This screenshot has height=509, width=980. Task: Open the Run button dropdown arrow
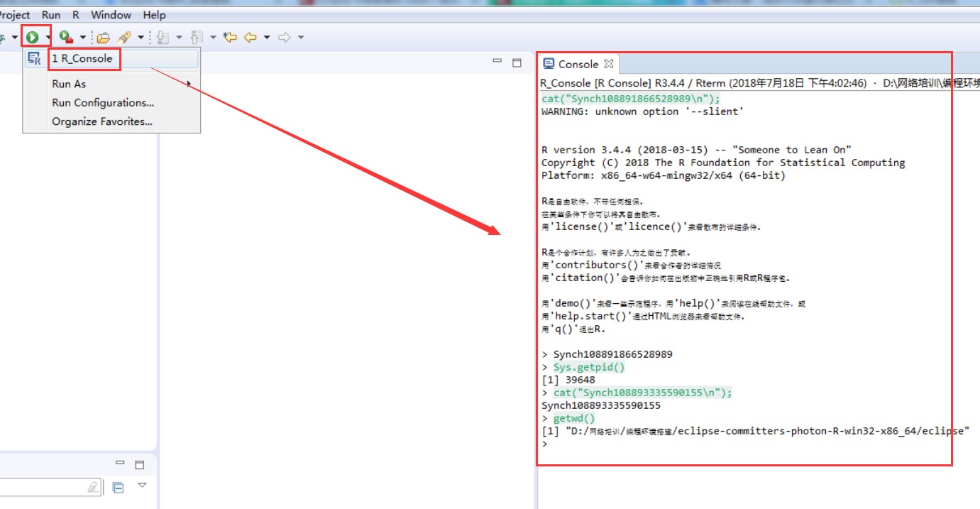tap(48, 37)
